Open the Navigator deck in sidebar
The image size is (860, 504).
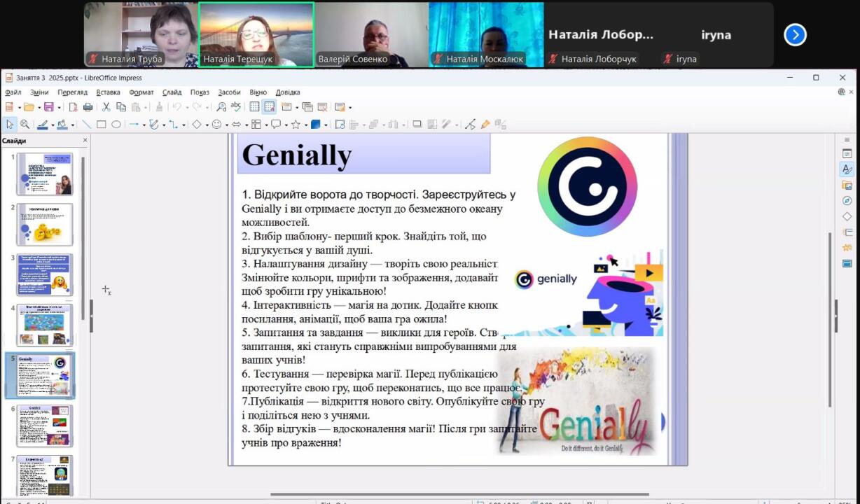847,201
